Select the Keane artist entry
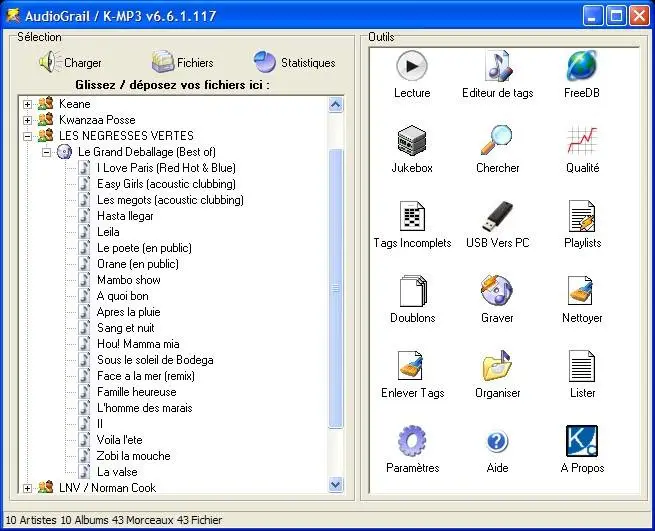This screenshot has height=531, width=655. (74, 104)
